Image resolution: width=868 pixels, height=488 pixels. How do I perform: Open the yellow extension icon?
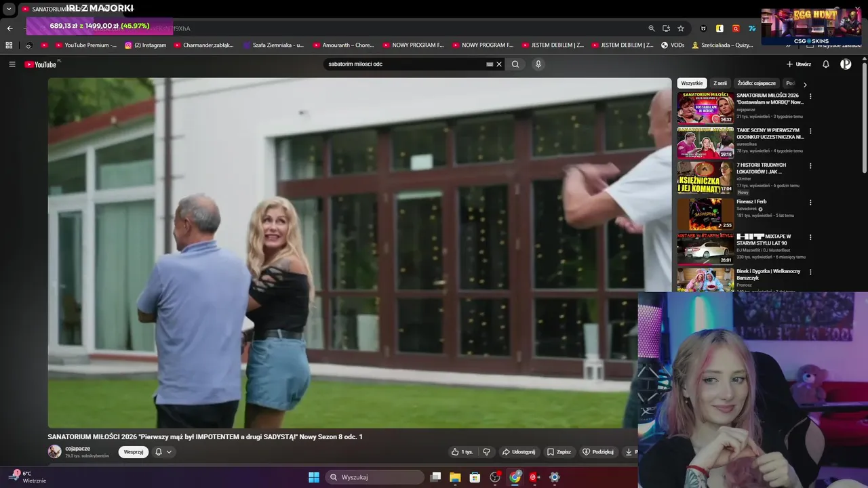click(719, 28)
